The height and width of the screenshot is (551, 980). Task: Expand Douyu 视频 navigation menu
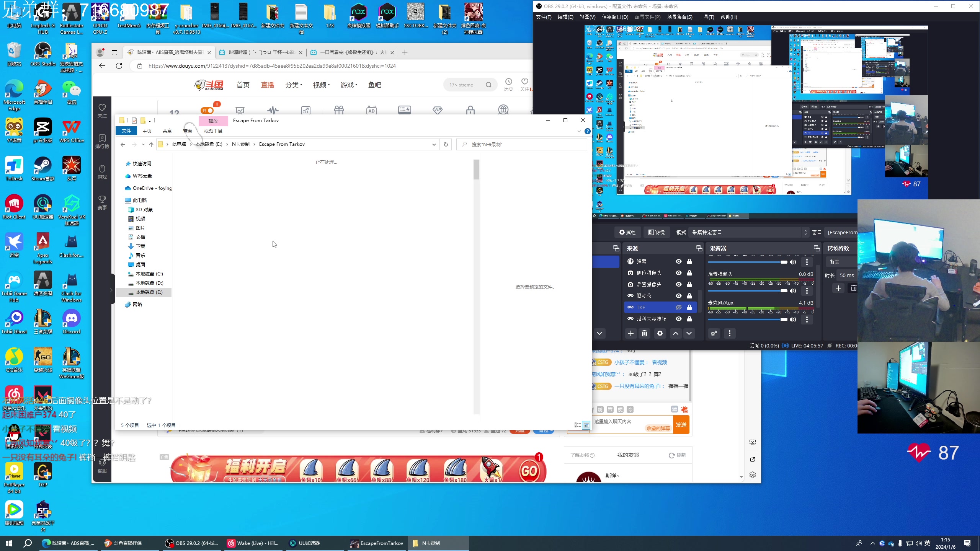point(321,85)
